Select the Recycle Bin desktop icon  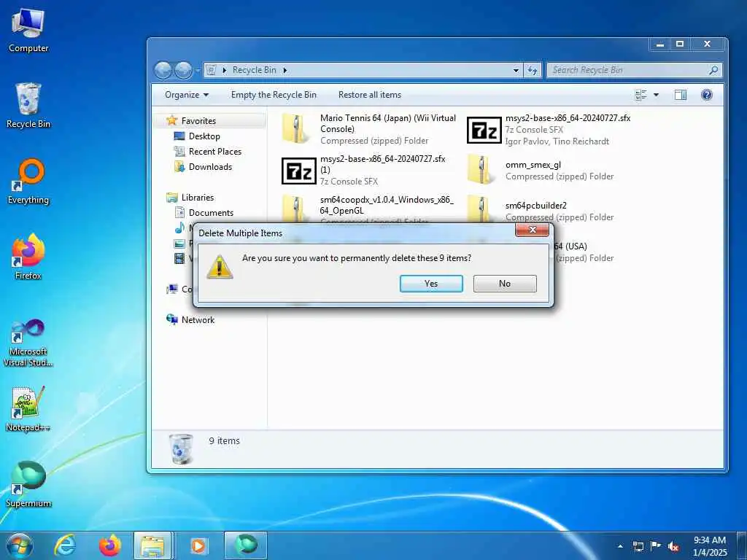[x=28, y=105]
